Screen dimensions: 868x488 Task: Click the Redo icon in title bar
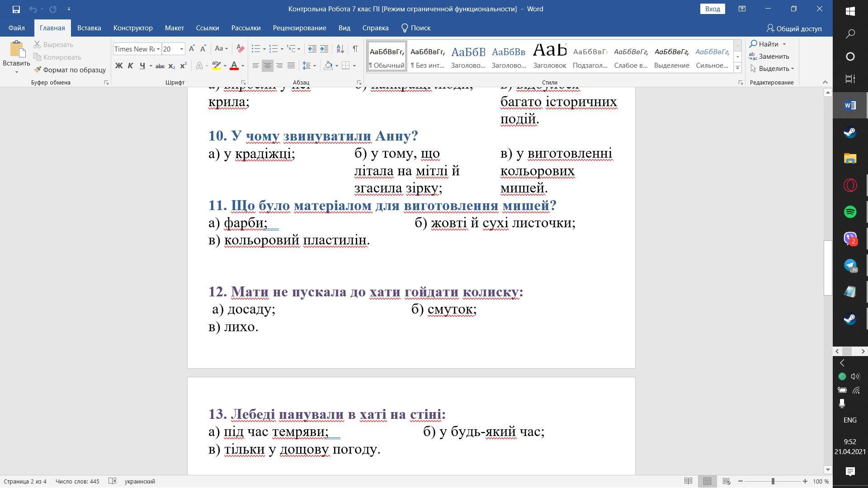[53, 9]
